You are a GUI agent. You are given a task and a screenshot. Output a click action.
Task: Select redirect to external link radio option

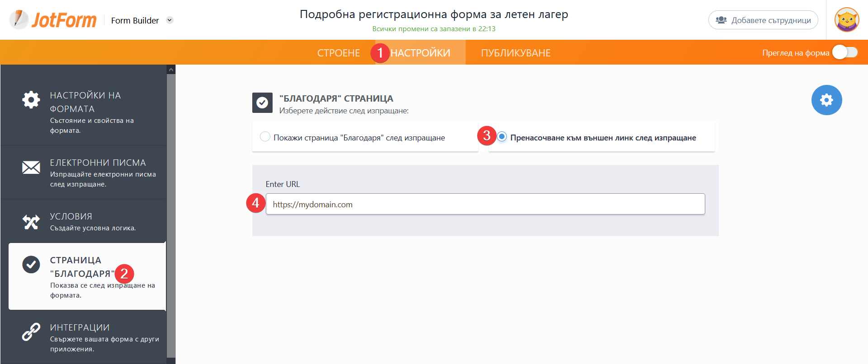pyautogui.click(x=502, y=137)
